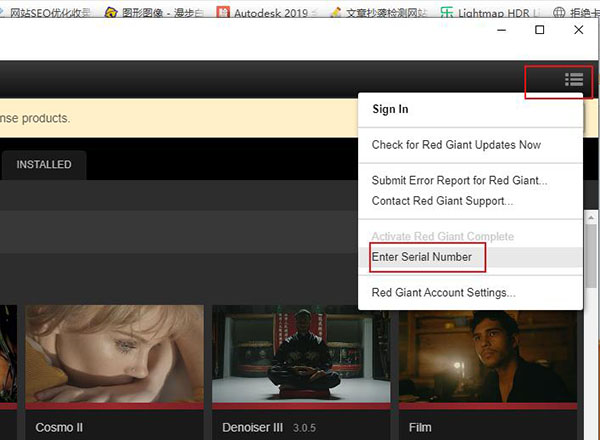Open Red Giant Account Settings
The height and width of the screenshot is (440, 600).
(x=443, y=293)
